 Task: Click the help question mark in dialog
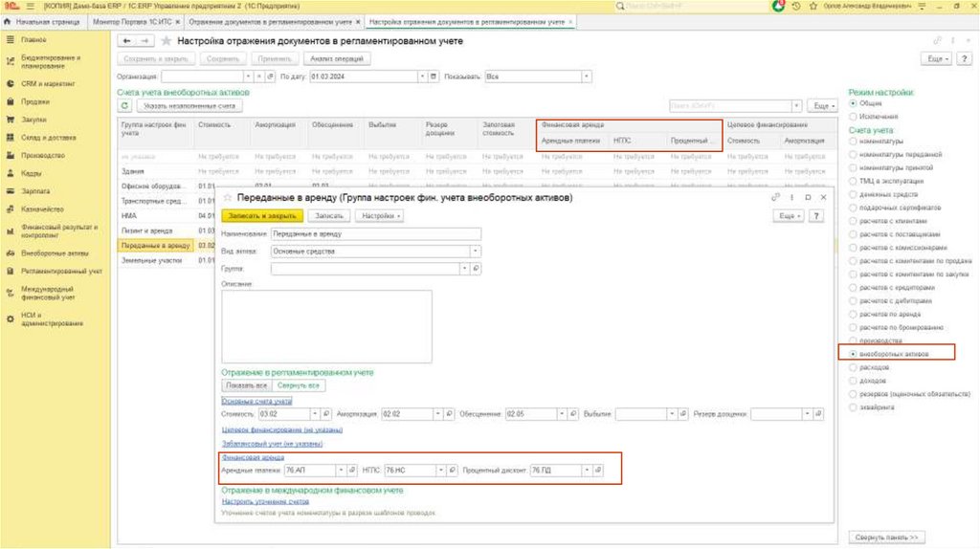click(816, 216)
